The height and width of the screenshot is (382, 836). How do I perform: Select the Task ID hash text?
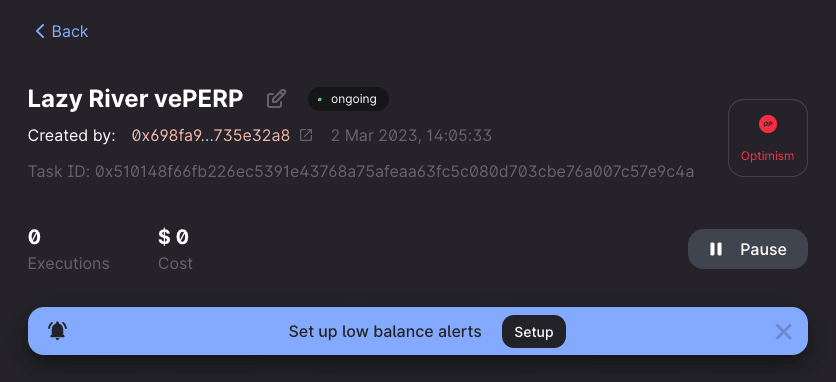pyautogui.click(x=395, y=172)
